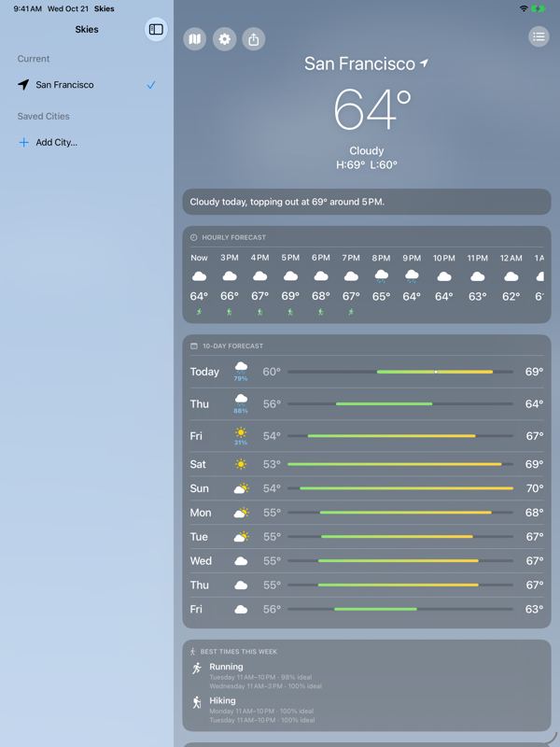Click the 9:41 AM status bar clock

[x=27, y=8]
